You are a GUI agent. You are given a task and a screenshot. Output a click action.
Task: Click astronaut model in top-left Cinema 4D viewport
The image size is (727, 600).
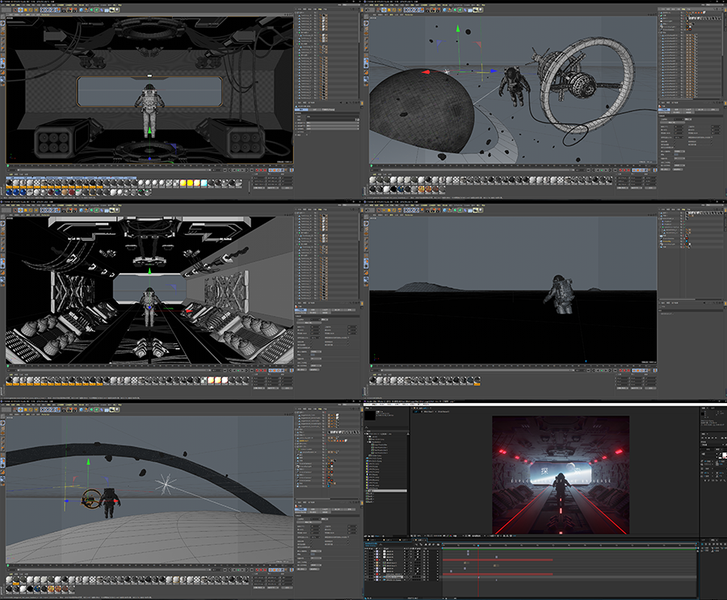(149, 110)
